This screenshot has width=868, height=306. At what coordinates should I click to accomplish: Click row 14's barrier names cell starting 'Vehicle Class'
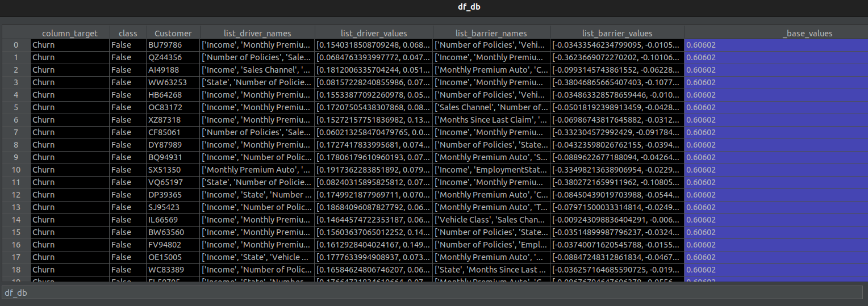491,220
